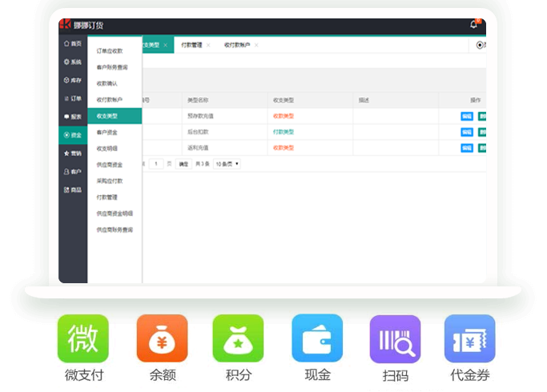Open 客户 customers in sidebar
The width and height of the screenshot is (547, 392).
73,171
